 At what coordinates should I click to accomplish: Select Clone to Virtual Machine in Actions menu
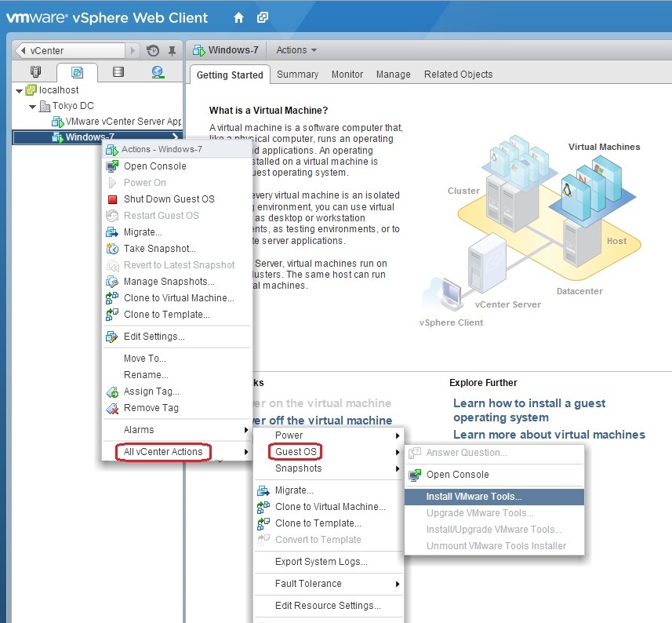177,298
